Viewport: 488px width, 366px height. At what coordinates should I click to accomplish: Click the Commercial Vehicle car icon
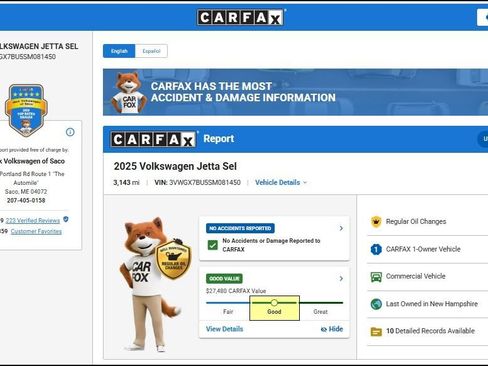tap(376, 277)
